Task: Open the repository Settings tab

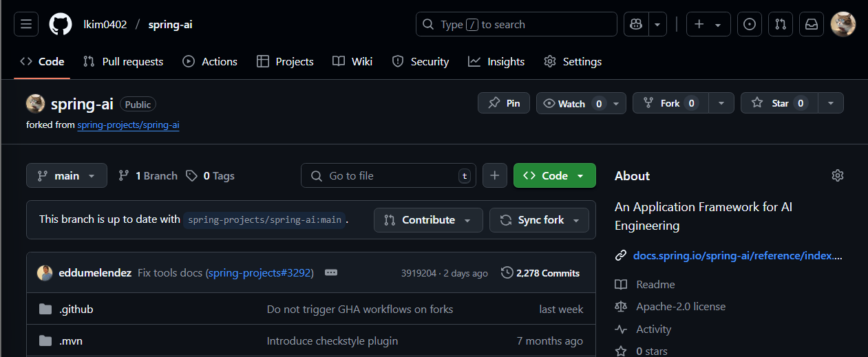Action: [x=573, y=61]
